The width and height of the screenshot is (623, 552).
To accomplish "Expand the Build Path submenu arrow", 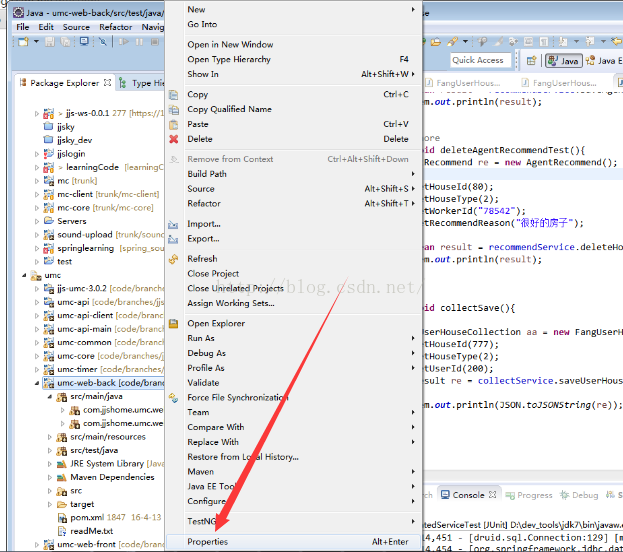I will coord(413,174).
